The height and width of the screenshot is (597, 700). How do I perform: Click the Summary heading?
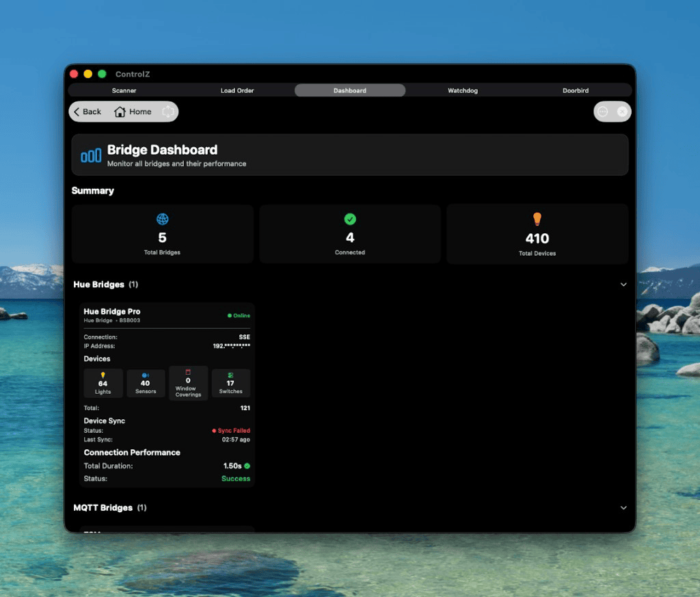[93, 191]
